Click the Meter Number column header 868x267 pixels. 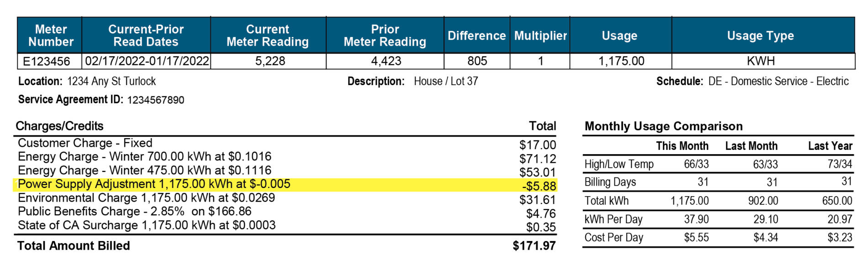tap(50, 36)
